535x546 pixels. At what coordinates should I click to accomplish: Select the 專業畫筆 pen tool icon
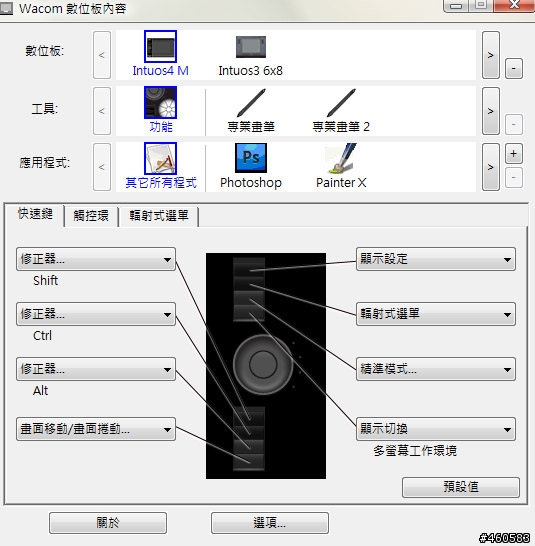pos(251,103)
